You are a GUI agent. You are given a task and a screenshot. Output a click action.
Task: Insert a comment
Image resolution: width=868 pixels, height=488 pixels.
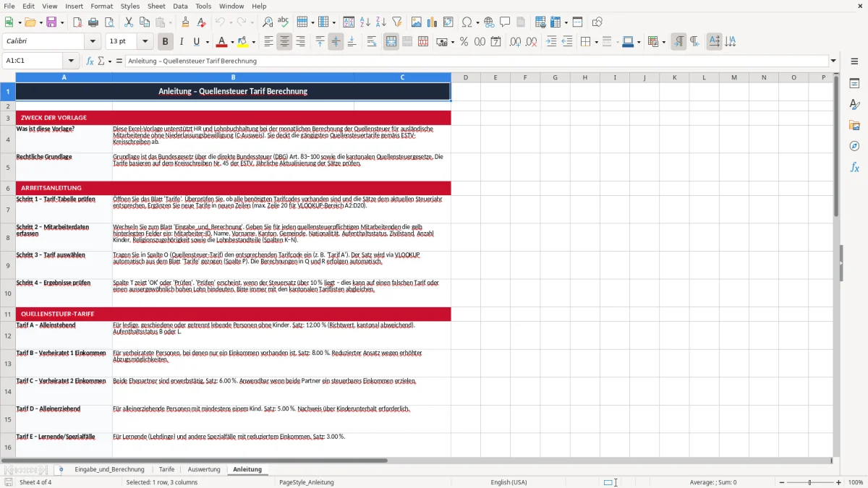tap(505, 22)
